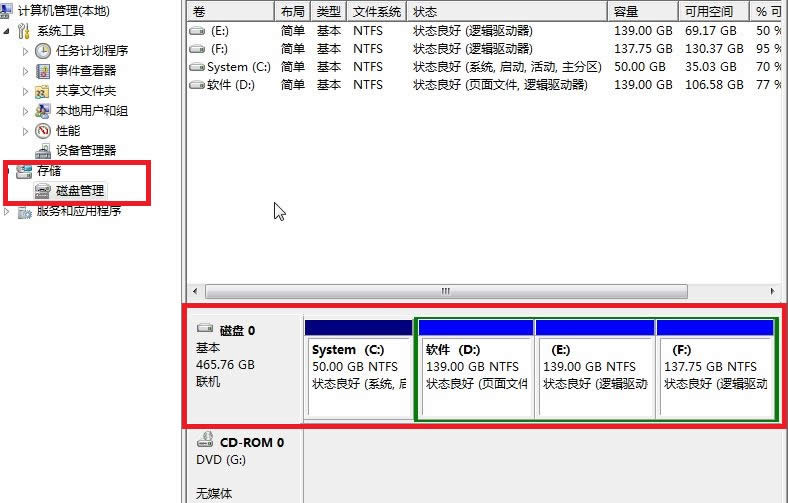Expand the Services and Applications (服务和应用程序) node
Viewport: 788px width, 503px height.
tap(8, 211)
